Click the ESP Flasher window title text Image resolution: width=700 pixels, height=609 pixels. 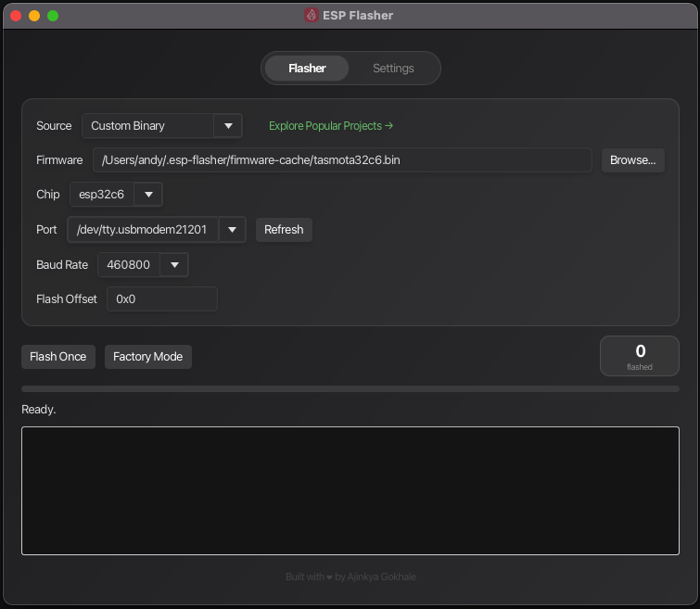(x=358, y=16)
